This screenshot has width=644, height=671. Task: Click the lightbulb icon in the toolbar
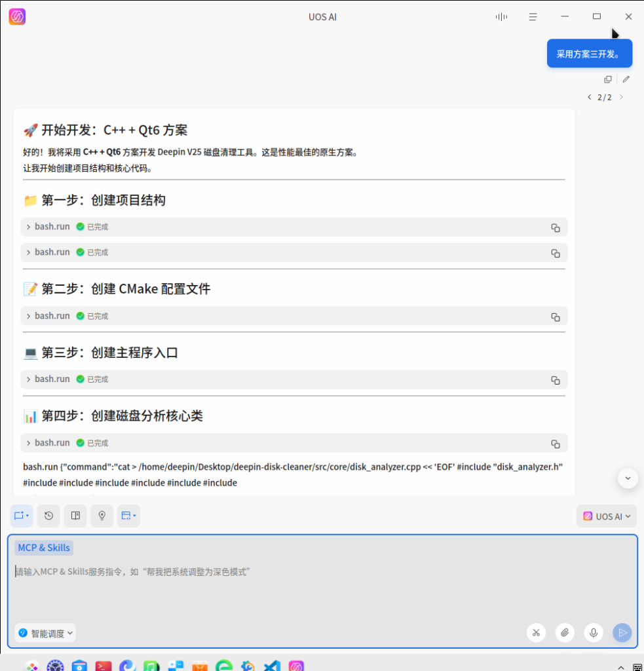102,516
